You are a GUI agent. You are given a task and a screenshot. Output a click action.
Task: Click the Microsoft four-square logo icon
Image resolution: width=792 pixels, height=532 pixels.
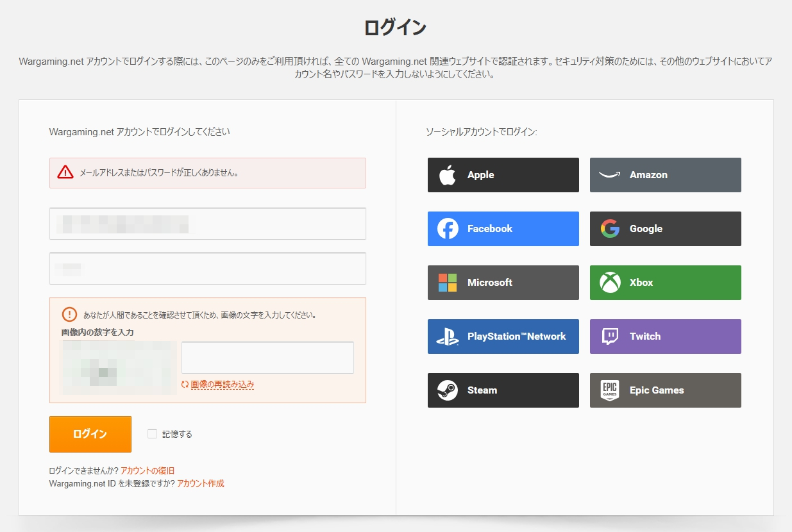448,282
